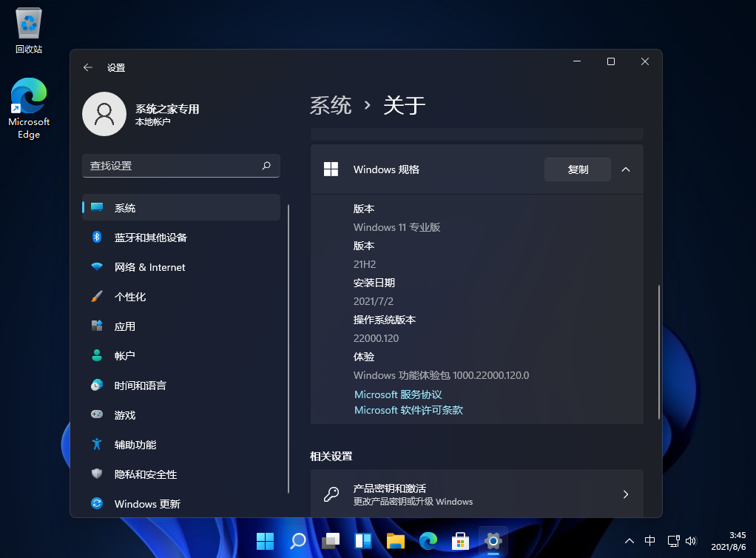Screen dimensions: 756x558
Task: Click the user account avatar 系统之家专用
Action: pos(104,115)
